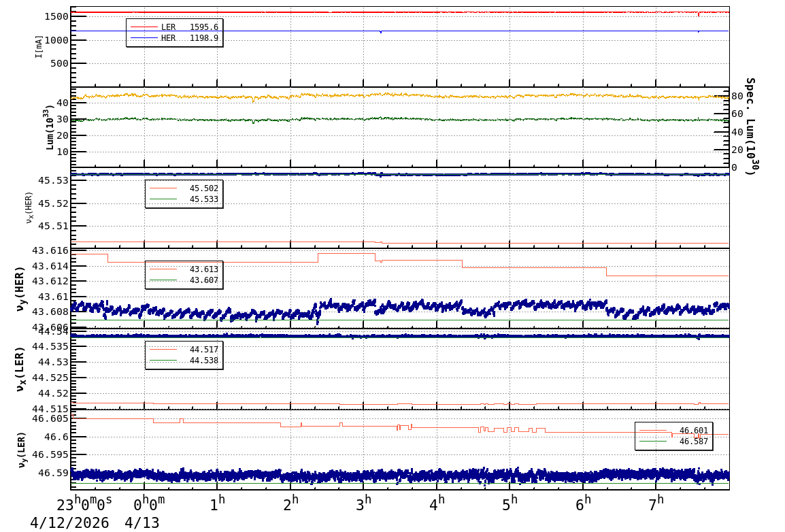Select the 23h0m0s start time label
Viewport: 785px width, 532px height.
click(84, 504)
